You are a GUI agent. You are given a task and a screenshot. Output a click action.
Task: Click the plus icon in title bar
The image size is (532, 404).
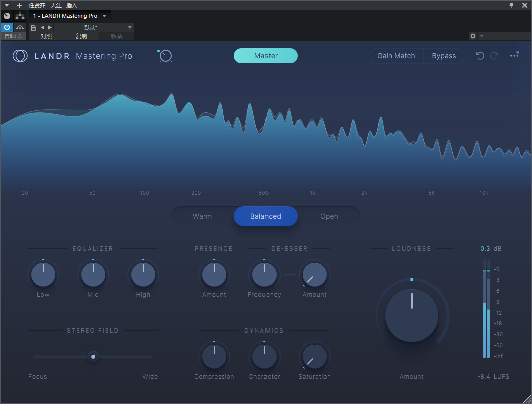click(20, 5)
